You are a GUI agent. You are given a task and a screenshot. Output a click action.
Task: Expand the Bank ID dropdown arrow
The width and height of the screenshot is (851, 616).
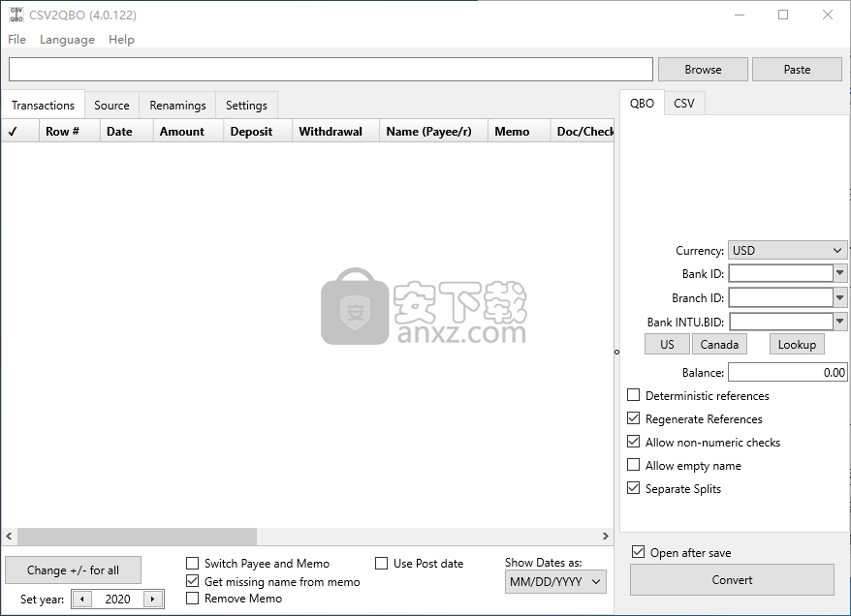coord(839,273)
